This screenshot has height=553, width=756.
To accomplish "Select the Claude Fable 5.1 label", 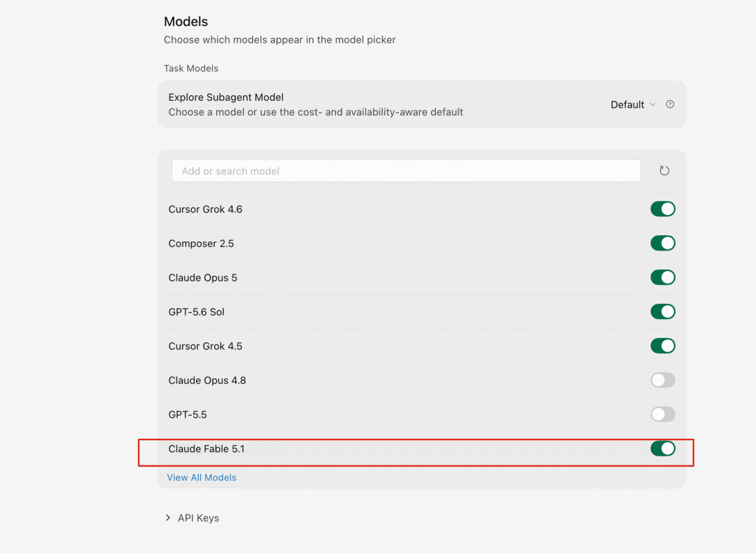I will (x=206, y=449).
